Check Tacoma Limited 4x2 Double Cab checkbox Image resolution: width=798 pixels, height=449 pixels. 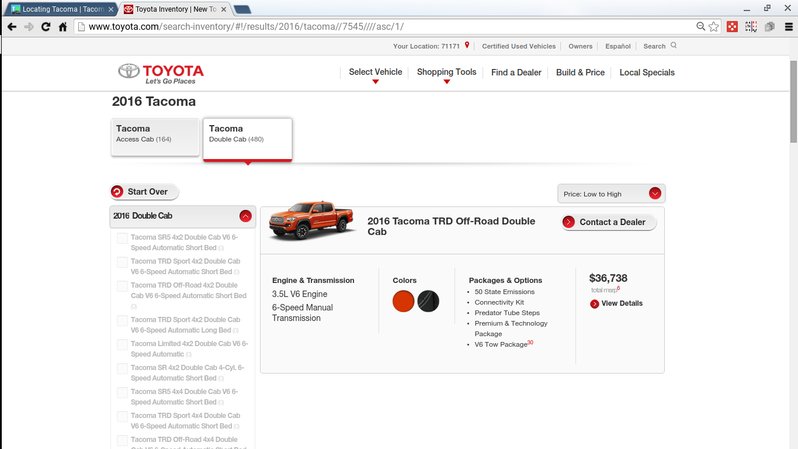pyautogui.click(x=122, y=345)
